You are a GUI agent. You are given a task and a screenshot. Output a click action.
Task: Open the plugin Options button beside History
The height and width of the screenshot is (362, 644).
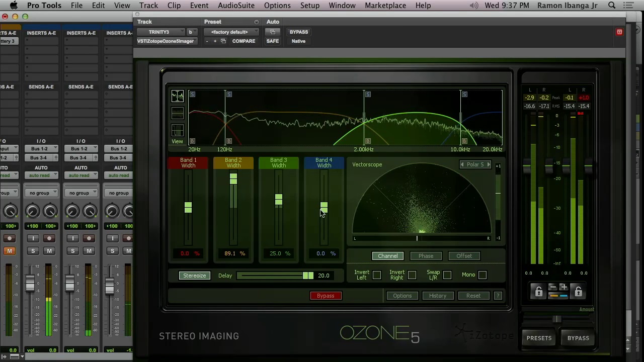point(402,296)
